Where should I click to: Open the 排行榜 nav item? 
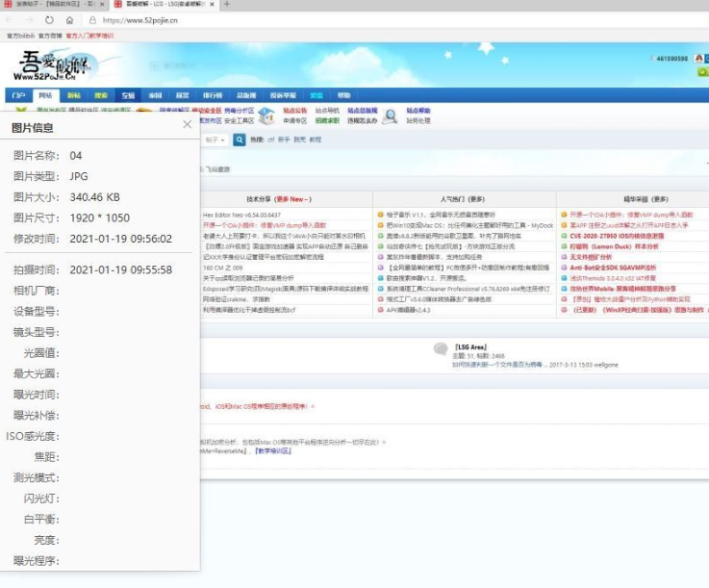tap(212, 95)
